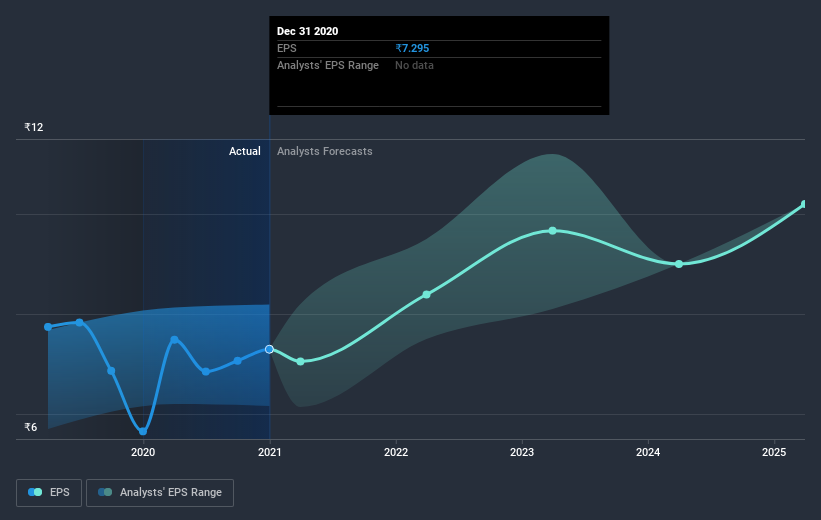Click the EPS legend color swatch
Viewport: 821px width, 520px height.
[35, 492]
